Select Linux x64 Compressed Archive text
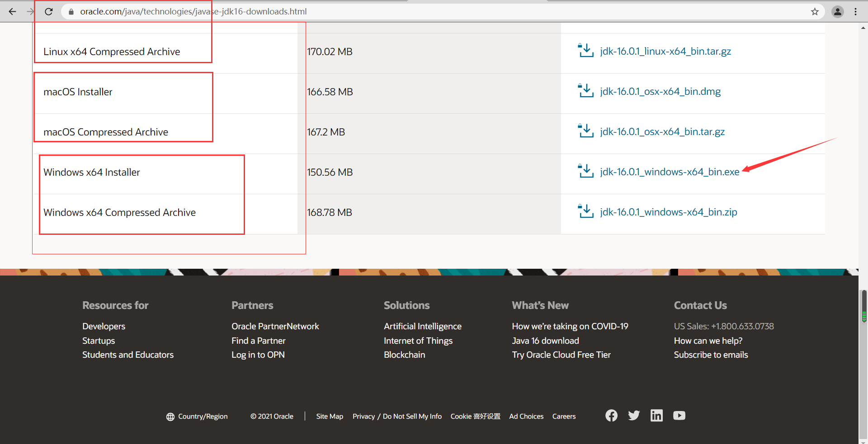Viewport: 868px width, 444px height. point(112,51)
